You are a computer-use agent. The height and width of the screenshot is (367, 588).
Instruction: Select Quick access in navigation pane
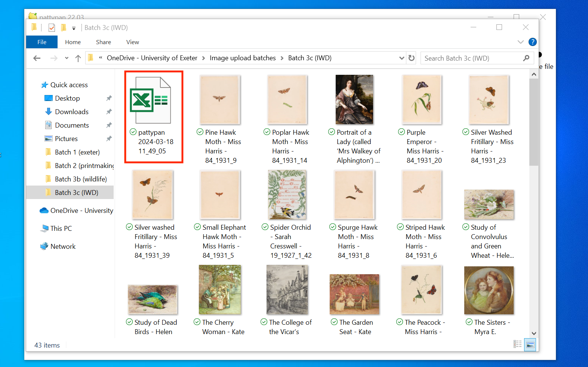pyautogui.click(x=69, y=85)
